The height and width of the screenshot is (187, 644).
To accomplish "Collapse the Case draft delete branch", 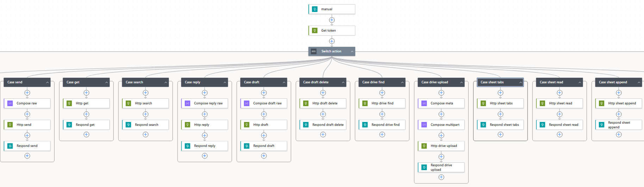I will (x=343, y=83).
